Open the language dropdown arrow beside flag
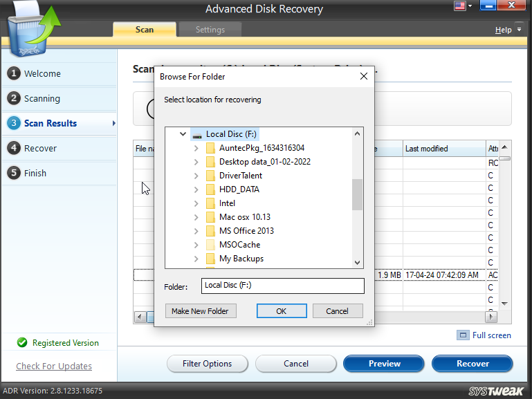532x399 pixels. [470, 6]
